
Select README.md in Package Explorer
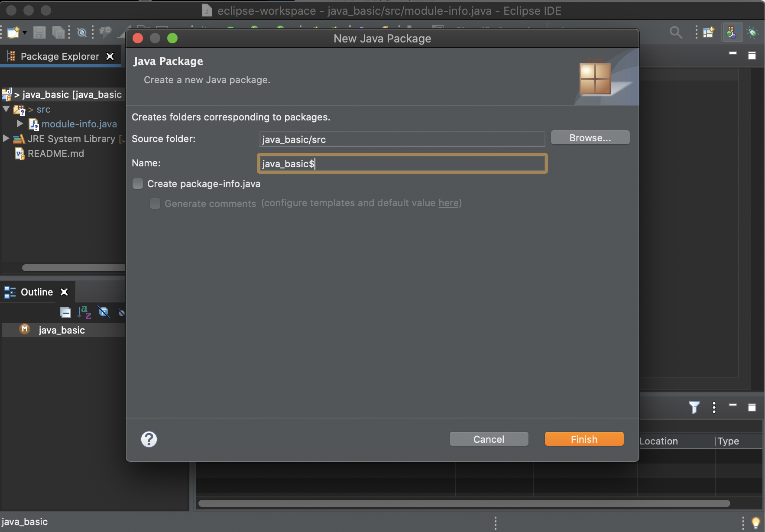(56, 153)
